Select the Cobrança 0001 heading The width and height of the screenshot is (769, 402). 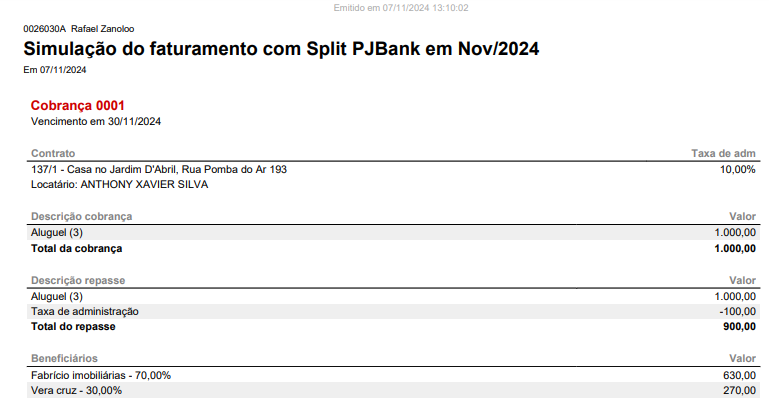[77, 105]
